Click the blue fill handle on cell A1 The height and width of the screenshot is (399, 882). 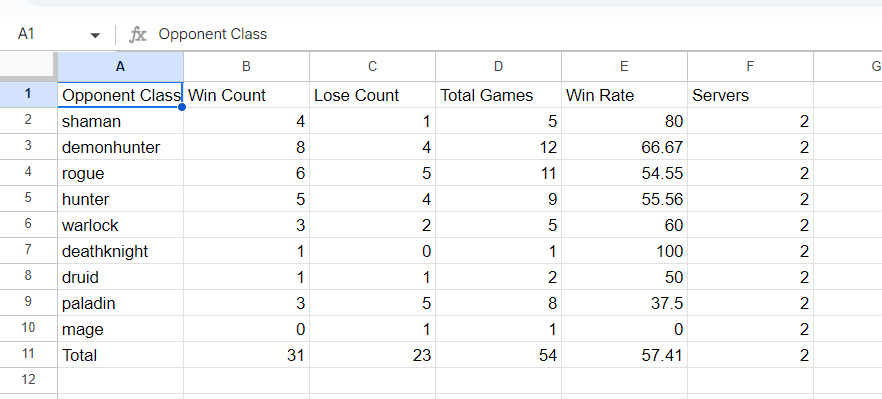[x=183, y=107]
